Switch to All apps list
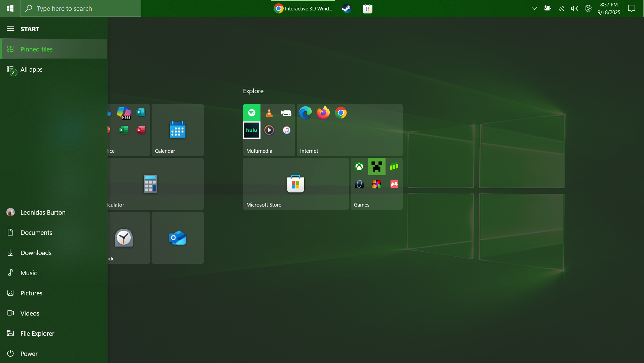 [x=54, y=69]
